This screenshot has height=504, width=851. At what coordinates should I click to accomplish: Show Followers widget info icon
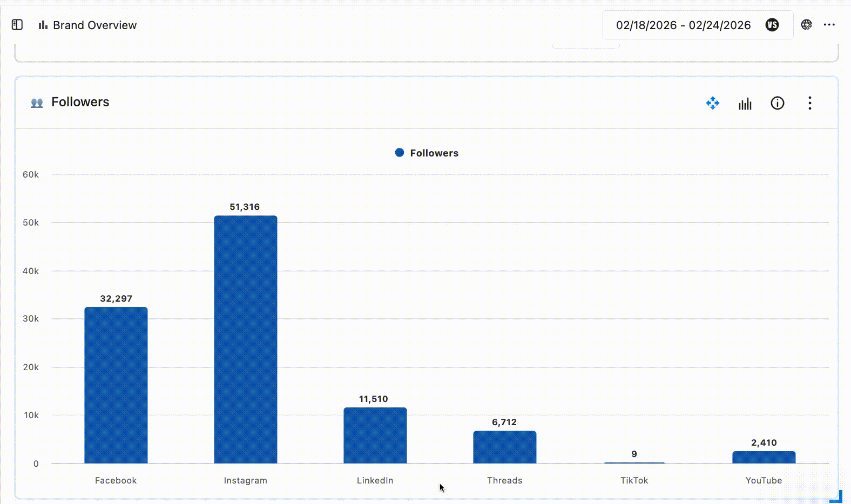[x=777, y=103]
